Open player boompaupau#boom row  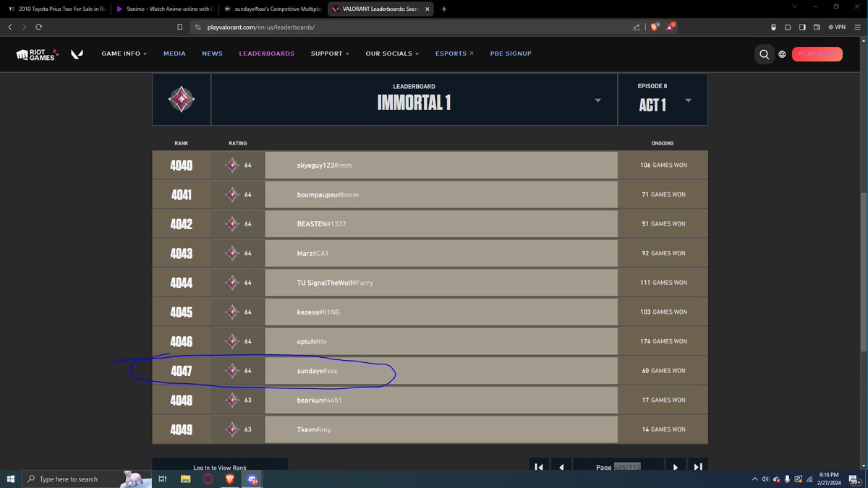(x=430, y=194)
